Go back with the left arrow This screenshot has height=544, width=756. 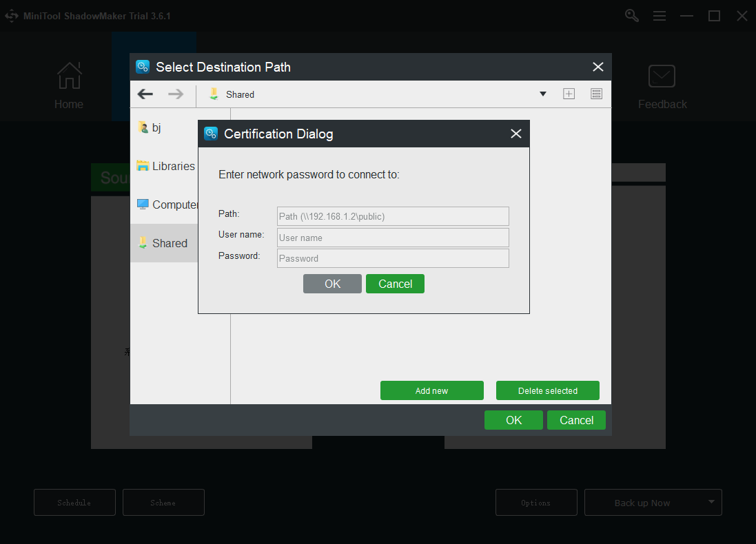click(x=145, y=94)
